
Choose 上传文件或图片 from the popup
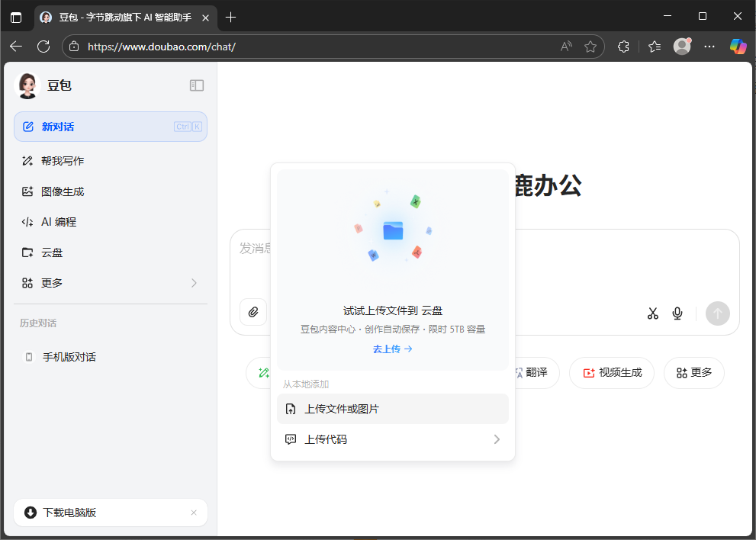coord(392,409)
